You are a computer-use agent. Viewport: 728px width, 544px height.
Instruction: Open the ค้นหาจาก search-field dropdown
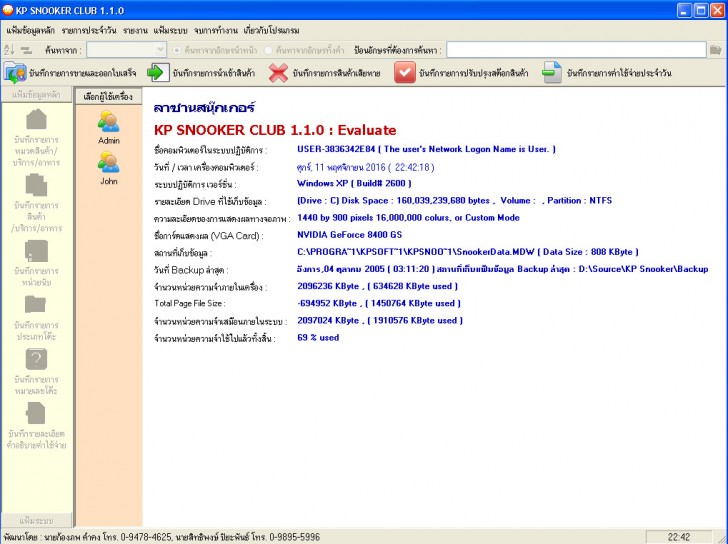[160, 50]
